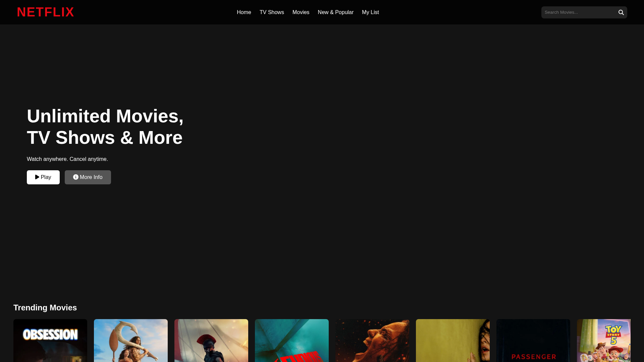644x362 pixels.
Task: Open the screaming face on red poster
Action: pos(372,341)
